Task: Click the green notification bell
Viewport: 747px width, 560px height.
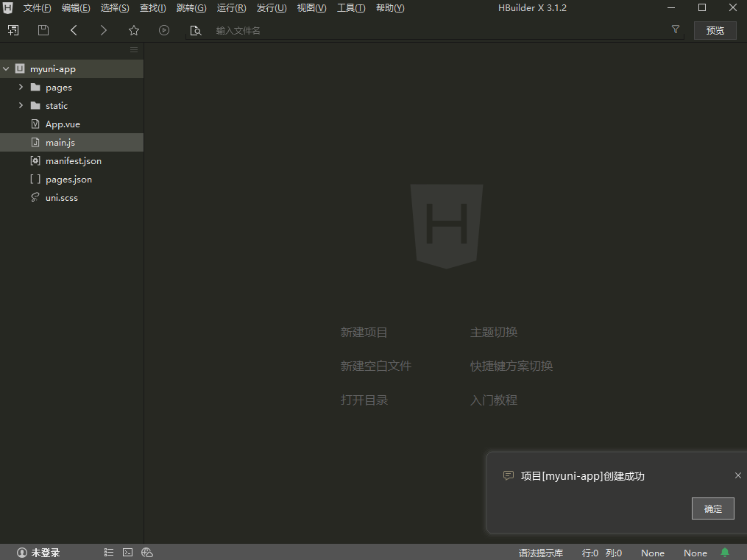Action: click(725, 553)
